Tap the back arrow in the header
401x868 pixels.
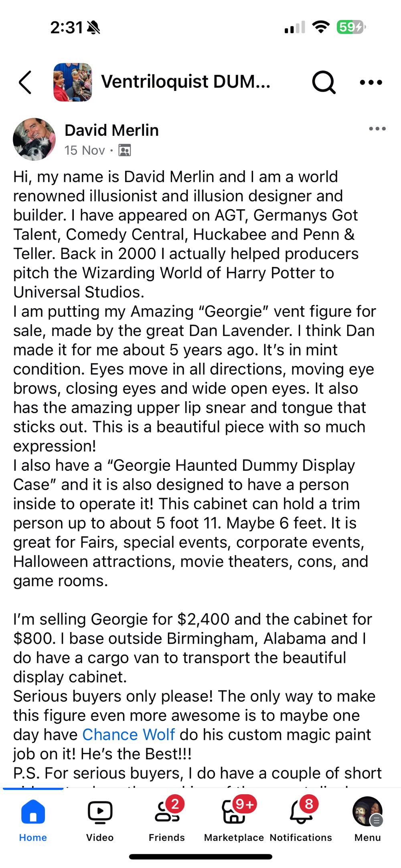tap(25, 82)
